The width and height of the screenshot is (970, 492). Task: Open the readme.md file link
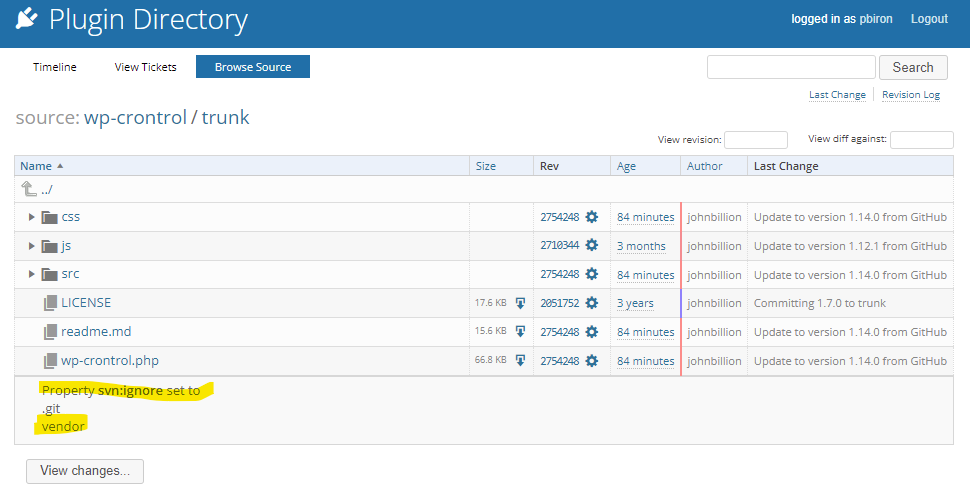(96, 332)
